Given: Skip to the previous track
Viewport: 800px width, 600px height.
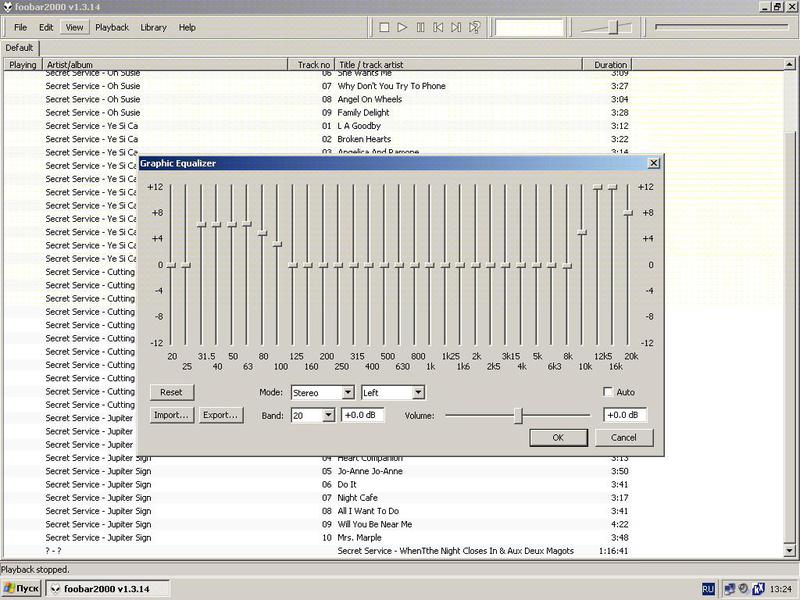Looking at the screenshot, I should (438, 27).
